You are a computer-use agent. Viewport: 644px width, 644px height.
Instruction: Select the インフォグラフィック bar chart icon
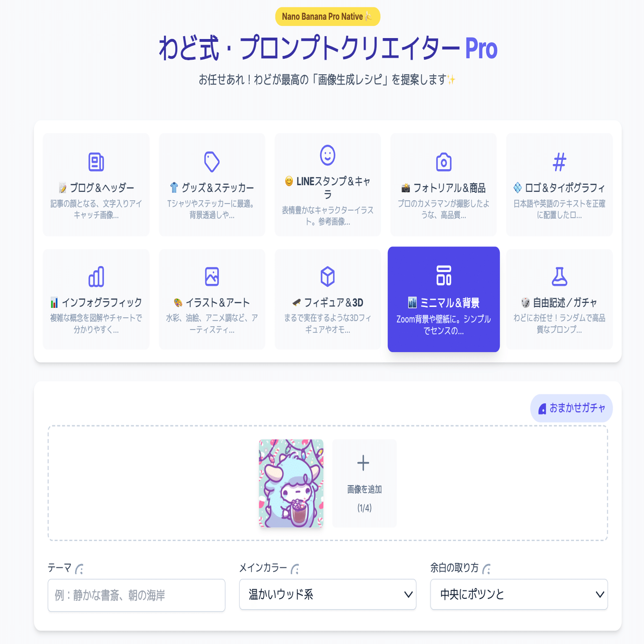[x=96, y=276]
